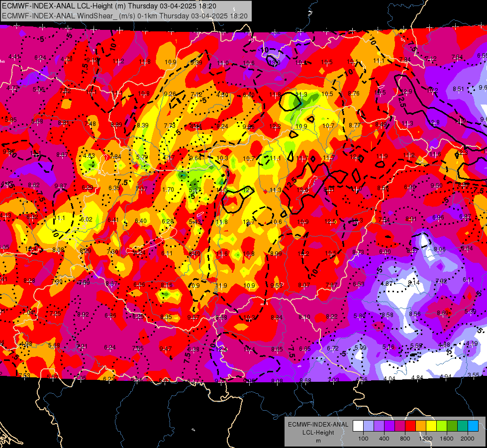Click the grid point value 7.03
The height and width of the screenshot is (448, 487).
pyautogui.click(x=333, y=380)
